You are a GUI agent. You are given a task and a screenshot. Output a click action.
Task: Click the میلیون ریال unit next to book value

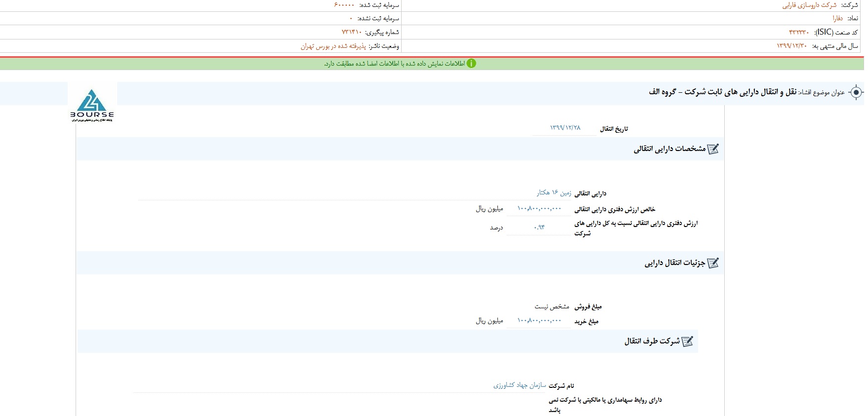[x=490, y=209]
